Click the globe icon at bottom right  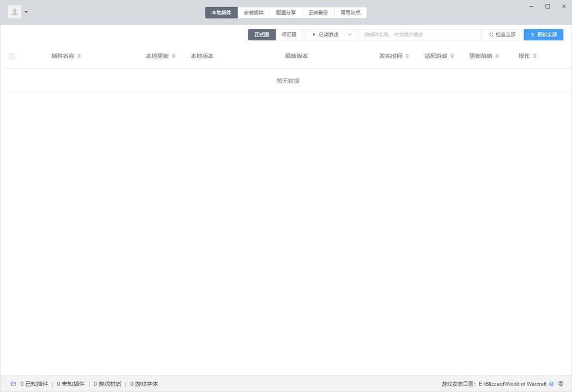(x=562, y=383)
